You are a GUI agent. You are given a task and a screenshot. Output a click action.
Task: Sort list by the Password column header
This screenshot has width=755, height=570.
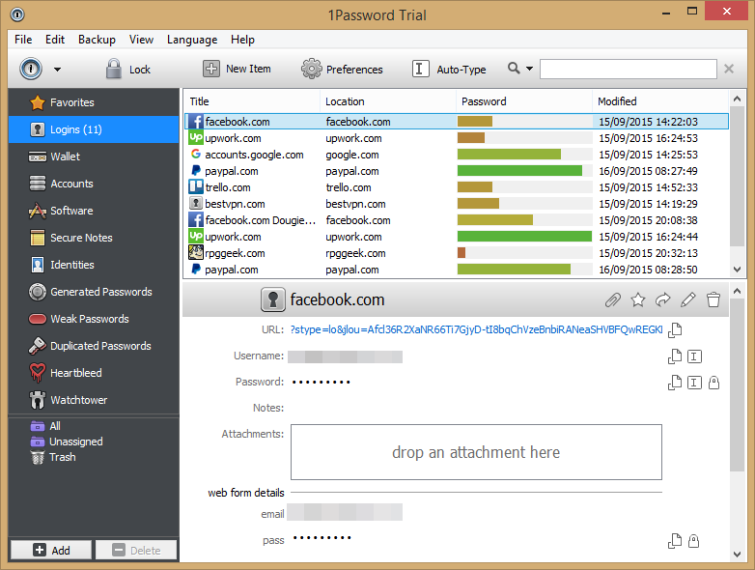523,102
